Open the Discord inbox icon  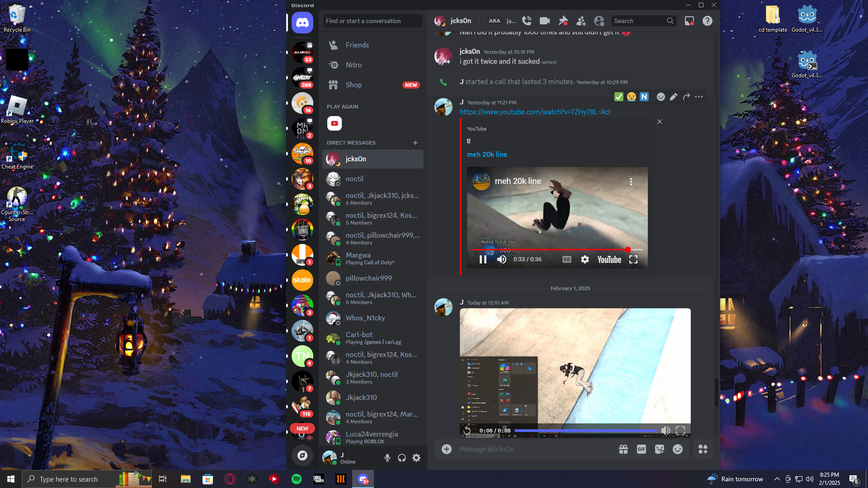tap(689, 21)
